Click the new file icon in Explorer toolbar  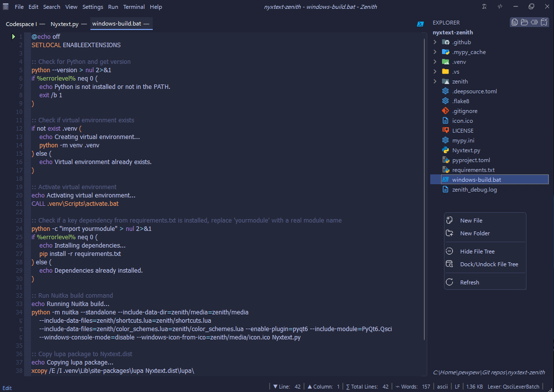(514, 22)
